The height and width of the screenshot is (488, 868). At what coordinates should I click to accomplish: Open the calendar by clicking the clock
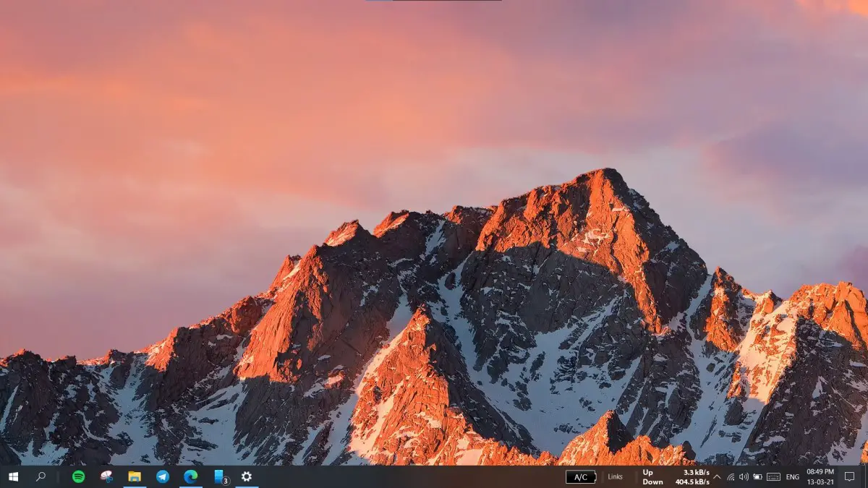click(x=821, y=476)
